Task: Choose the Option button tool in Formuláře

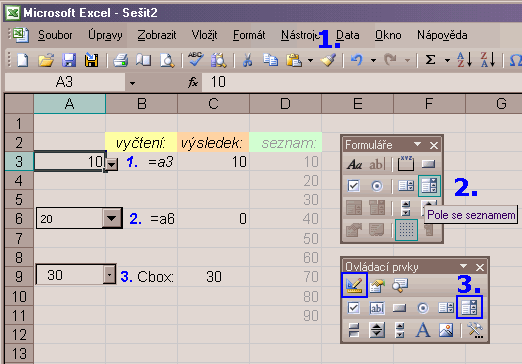Action: click(377, 186)
